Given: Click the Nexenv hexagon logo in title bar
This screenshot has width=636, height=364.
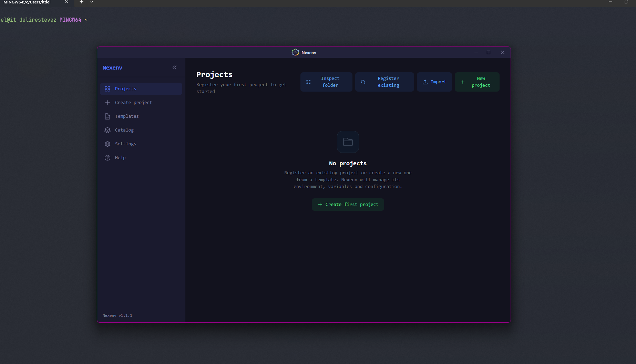Looking at the screenshot, I should [295, 52].
